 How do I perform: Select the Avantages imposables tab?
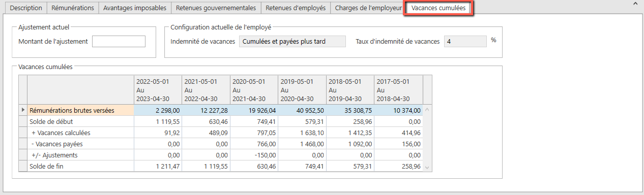(134, 8)
